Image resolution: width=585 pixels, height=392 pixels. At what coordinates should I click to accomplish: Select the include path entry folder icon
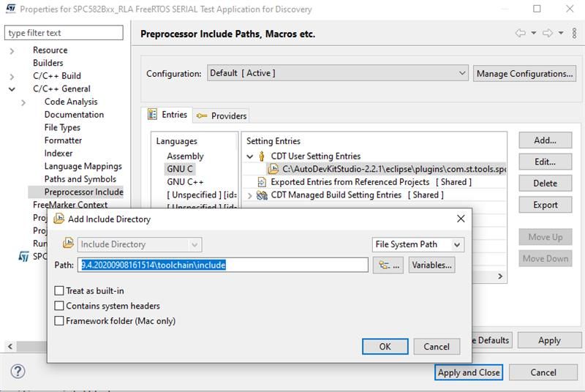tap(273, 169)
